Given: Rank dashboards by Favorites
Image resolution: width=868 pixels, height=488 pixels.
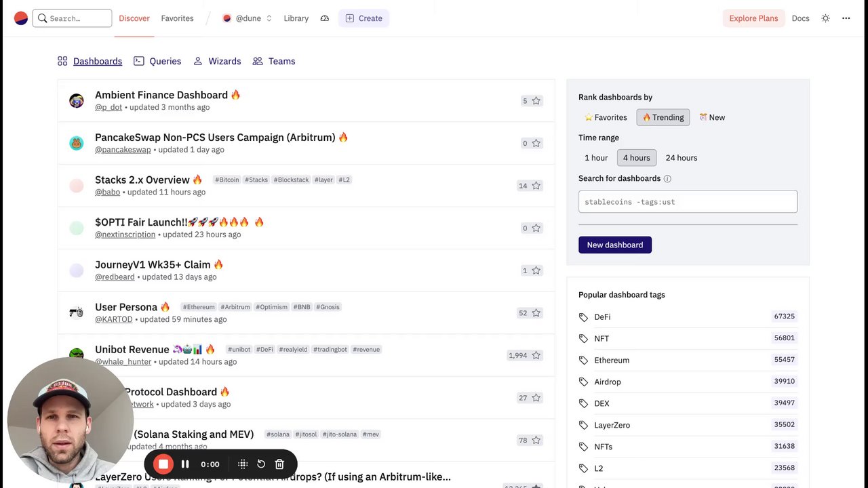Looking at the screenshot, I should (x=606, y=117).
